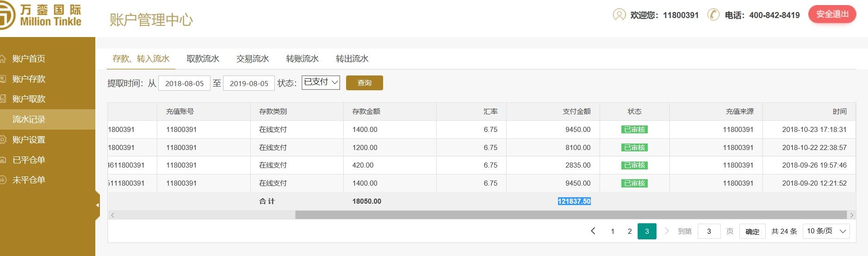
Task: Go to previous page using left chevron
Action: [x=593, y=231]
